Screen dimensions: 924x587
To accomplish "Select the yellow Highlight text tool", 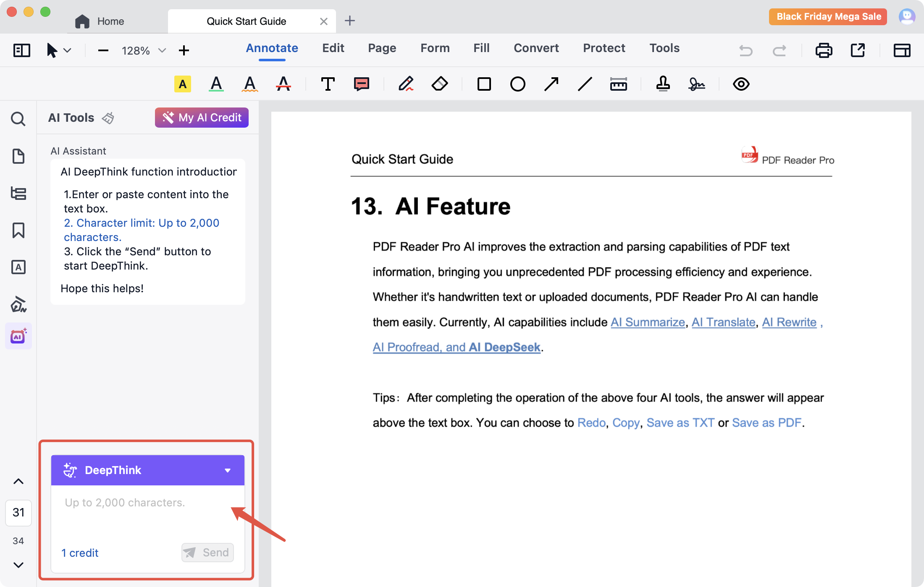I will pyautogui.click(x=182, y=84).
